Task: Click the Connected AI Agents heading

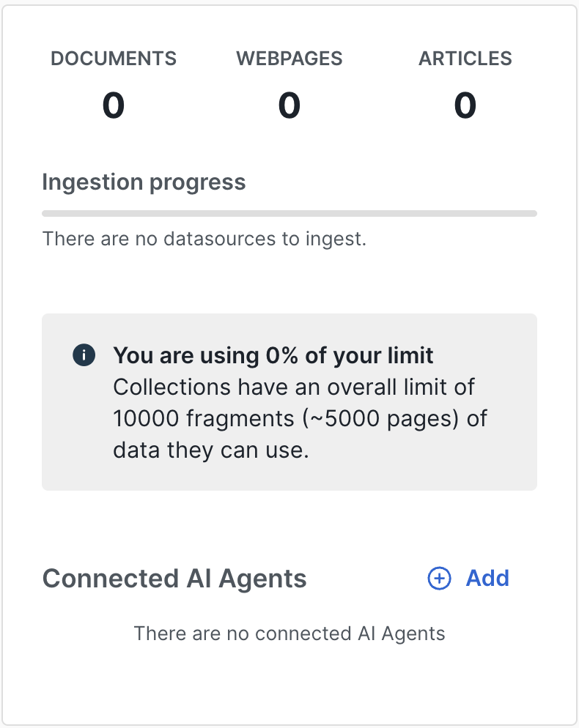Action: coord(174,579)
